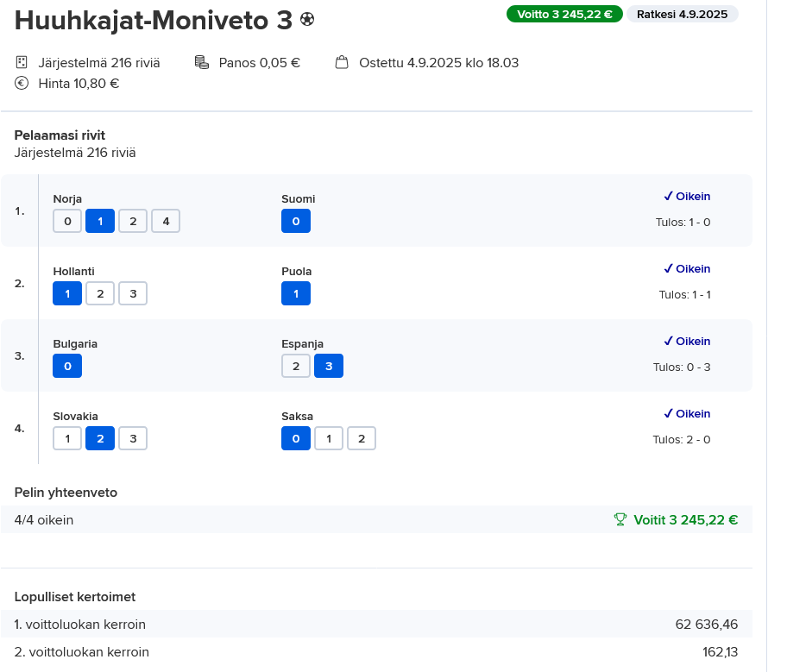Viewport: 787px width, 672px height.
Task: Toggle Saksa score 1 box
Action: pyautogui.click(x=329, y=439)
